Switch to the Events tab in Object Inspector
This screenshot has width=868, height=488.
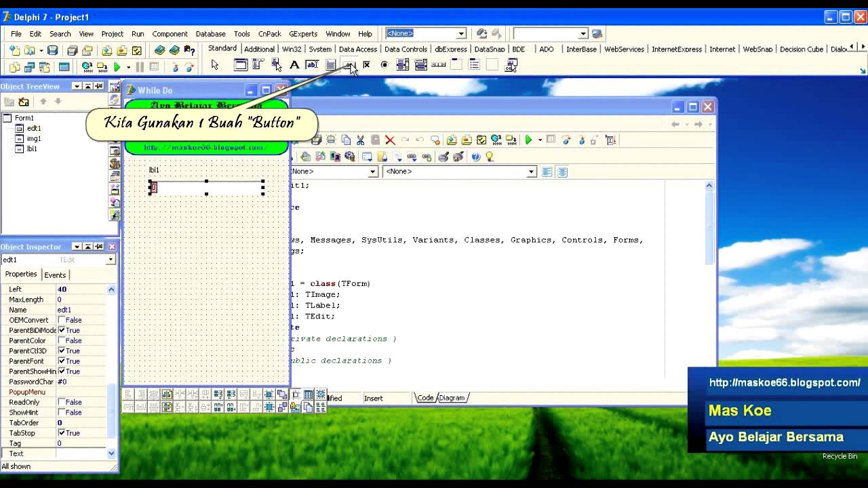(55, 275)
